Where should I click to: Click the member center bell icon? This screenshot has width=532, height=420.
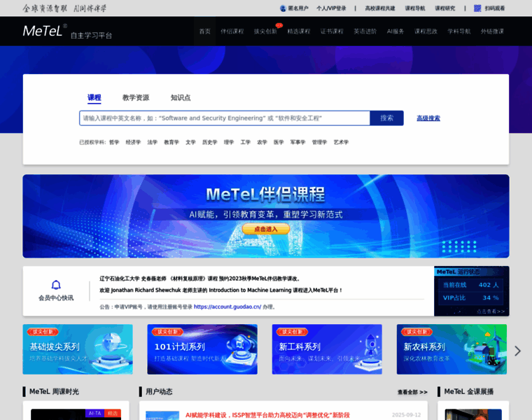[56, 285]
